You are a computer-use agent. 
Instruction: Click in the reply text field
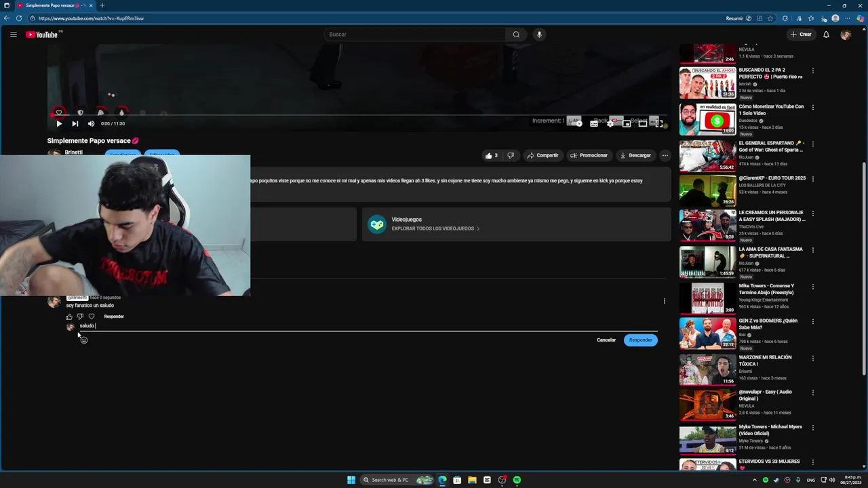368,326
